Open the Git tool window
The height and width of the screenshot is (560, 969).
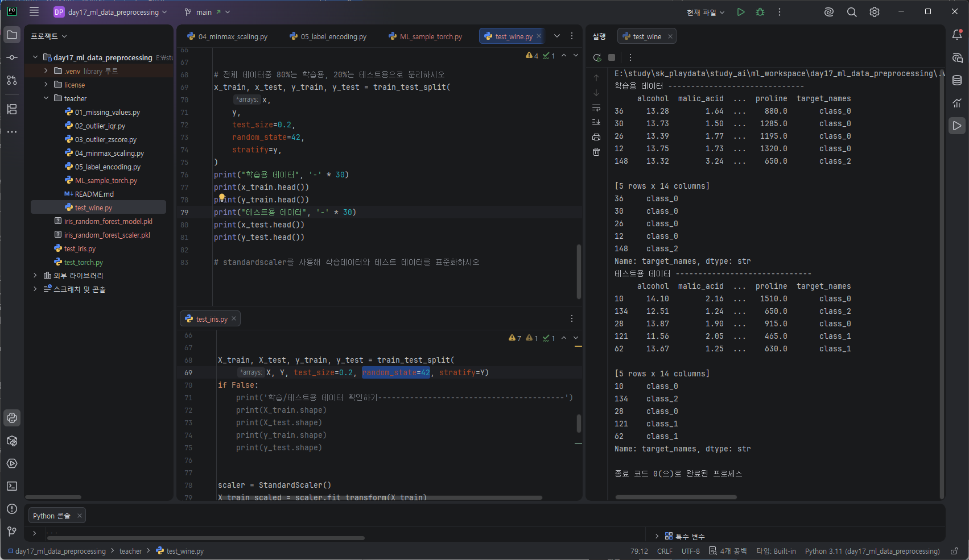tap(12, 532)
